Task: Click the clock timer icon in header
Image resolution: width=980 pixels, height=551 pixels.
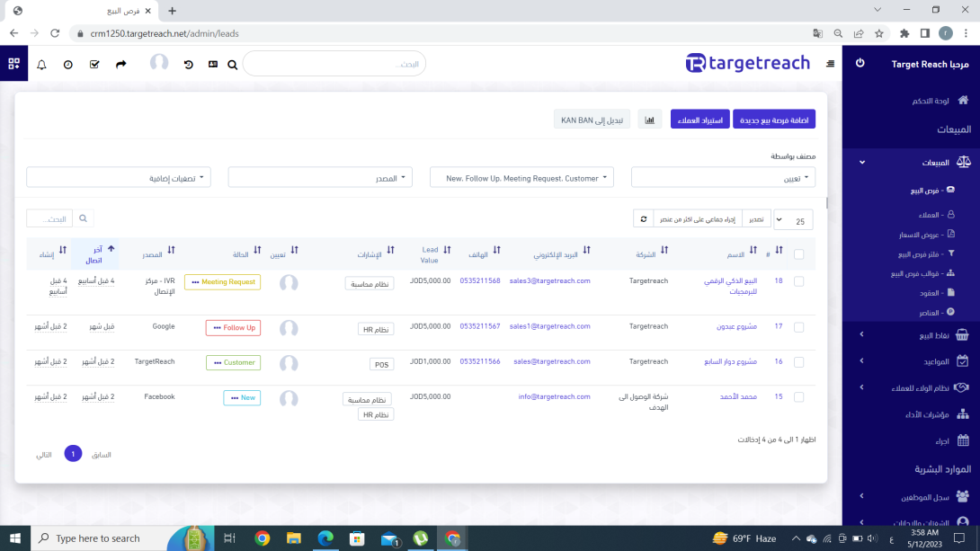Action: click(68, 65)
